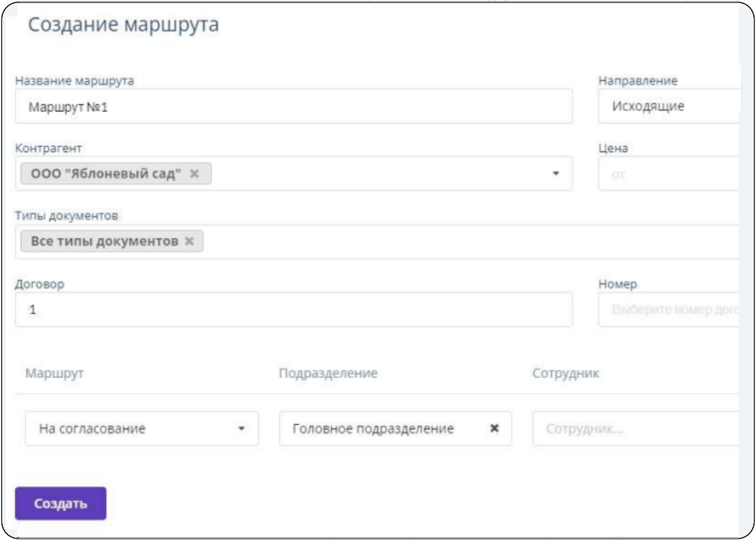Expand the Контрагент dropdown arrow

556,174
